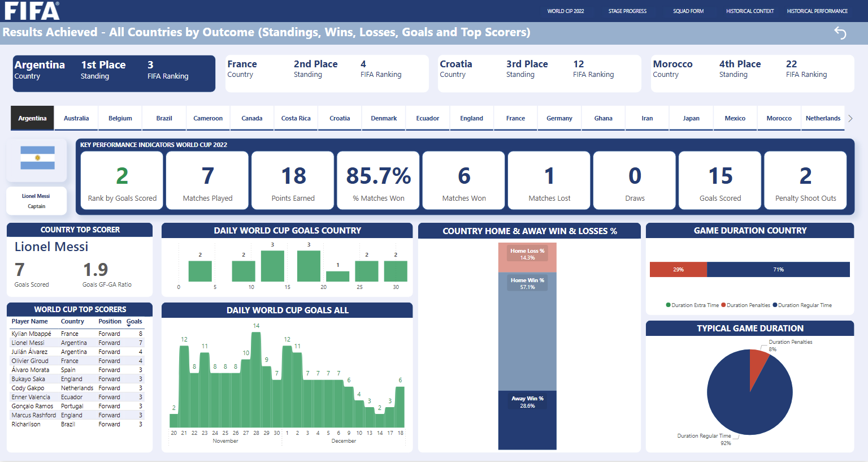Open the Squad Form page
This screenshot has width=868, height=462.
tap(688, 11)
